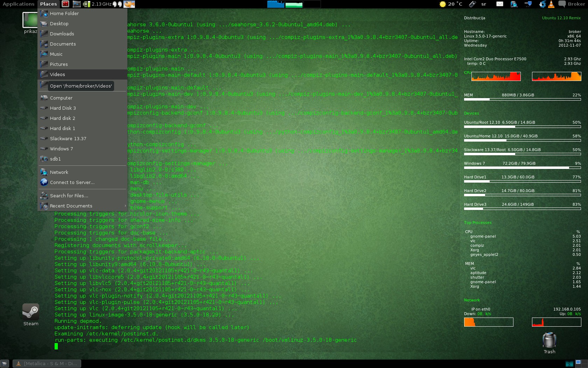Click the CPU frequency monitor showing 2.13 GHz
588x368 pixels.
[x=97, y=4]
